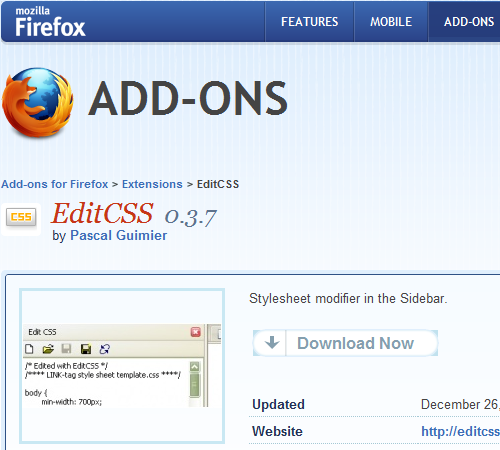Go to Add-ons for Firefox breadcrumb
This screenshot has height=450, width=500.
coord(55,184)
